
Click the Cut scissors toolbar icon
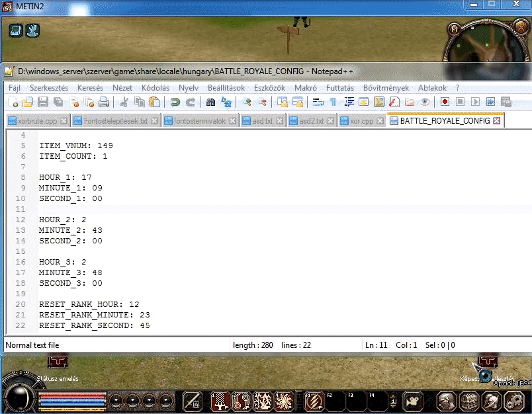point(124,102)
